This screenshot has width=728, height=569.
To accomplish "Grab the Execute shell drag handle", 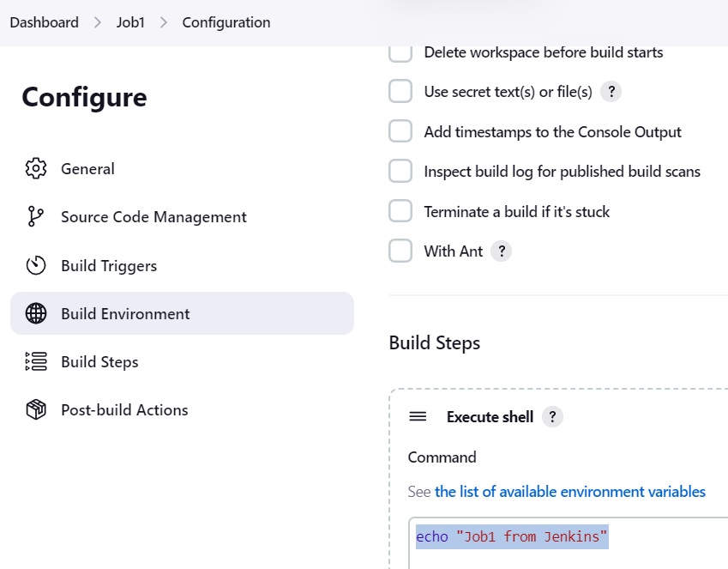I will coord(418,416).
